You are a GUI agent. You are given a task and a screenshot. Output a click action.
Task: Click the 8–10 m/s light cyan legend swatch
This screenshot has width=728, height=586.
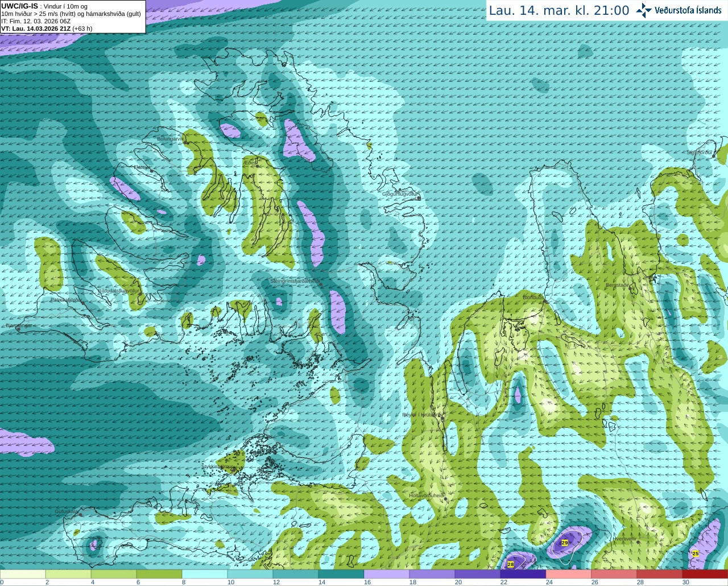(205, 574)
